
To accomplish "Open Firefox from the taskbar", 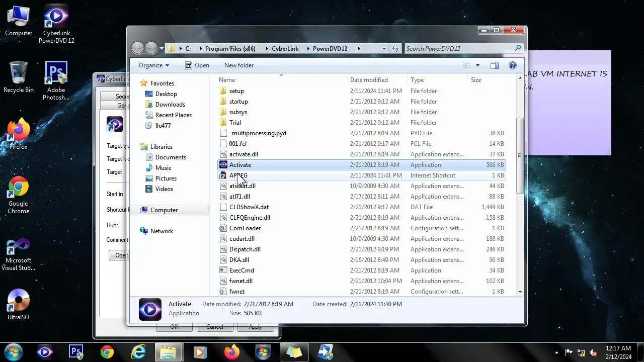I will [232, 352].
